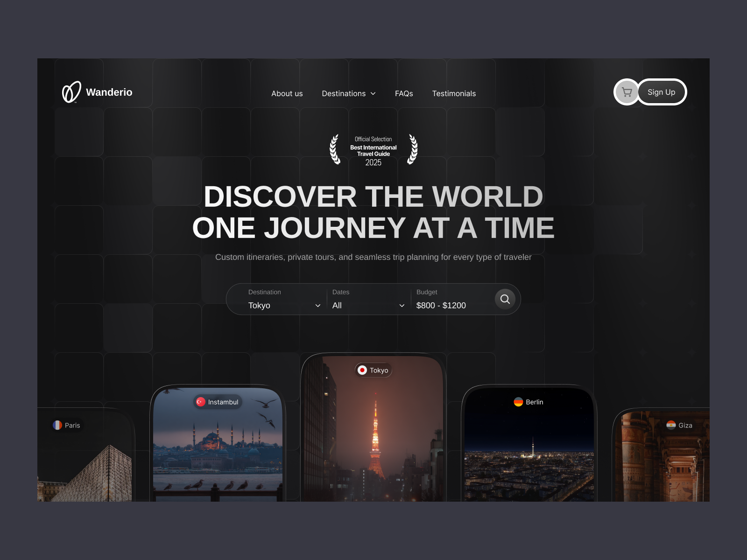Open the shopping cart
This screenshot has width=747, height=560.
[x=627, y=92]
